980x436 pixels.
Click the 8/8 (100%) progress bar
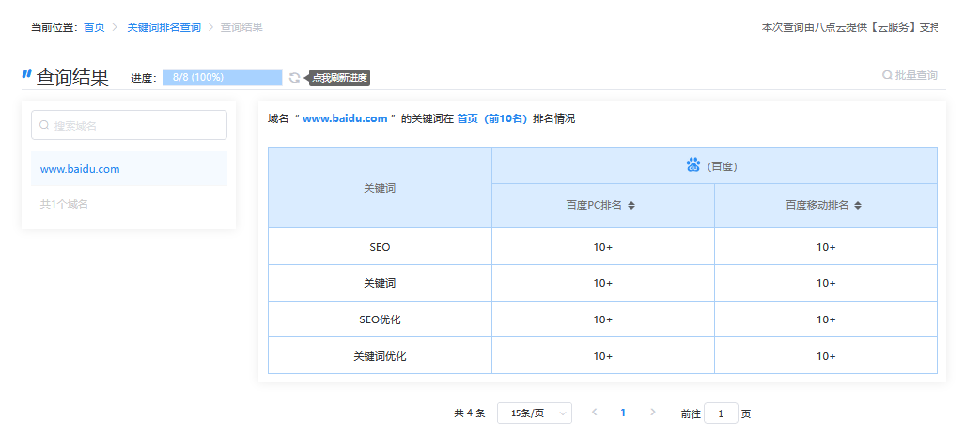click(x=222, y=77)
